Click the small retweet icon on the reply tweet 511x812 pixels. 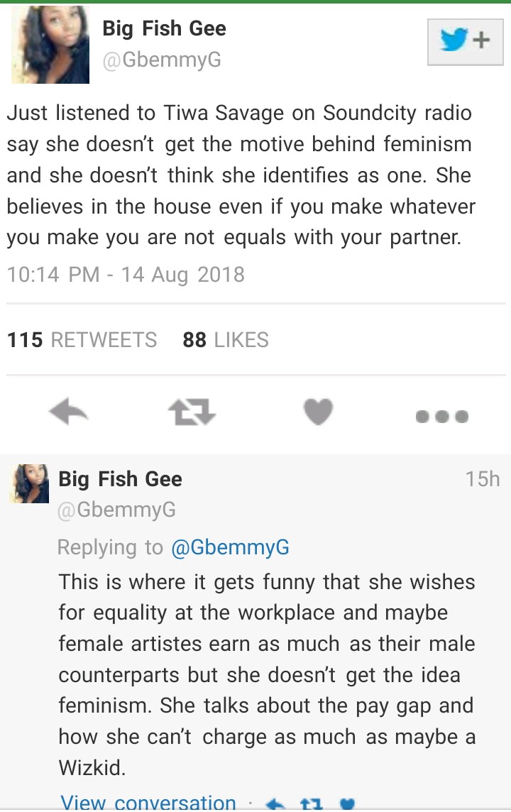coord(312,804)
